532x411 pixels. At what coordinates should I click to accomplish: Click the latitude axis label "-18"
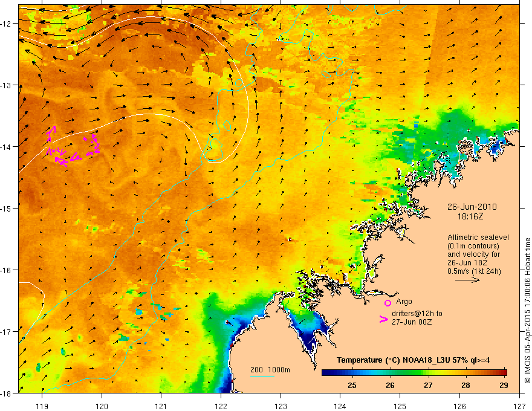(7, 393)
